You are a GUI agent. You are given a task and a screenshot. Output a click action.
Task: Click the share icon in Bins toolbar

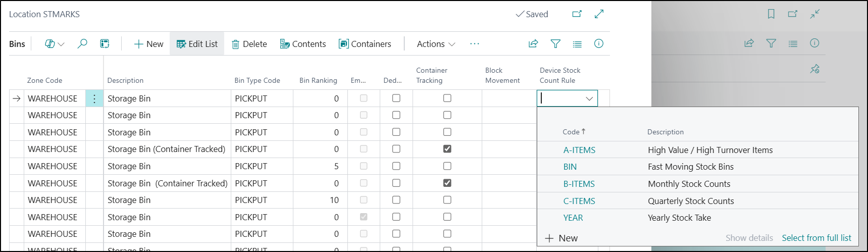tap(533, 44)
